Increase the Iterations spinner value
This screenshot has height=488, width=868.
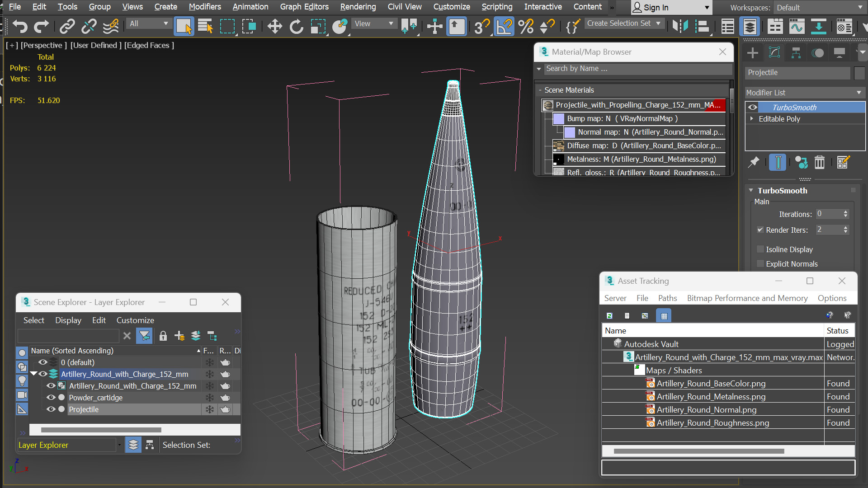coord(846,212)
